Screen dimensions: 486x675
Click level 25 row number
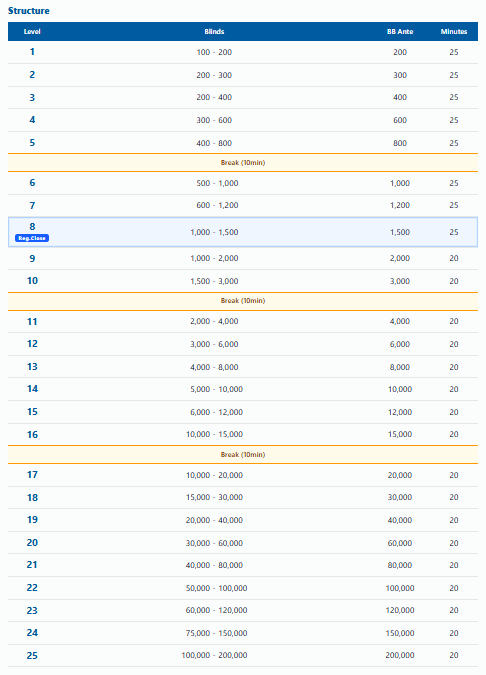click(32, 655)
